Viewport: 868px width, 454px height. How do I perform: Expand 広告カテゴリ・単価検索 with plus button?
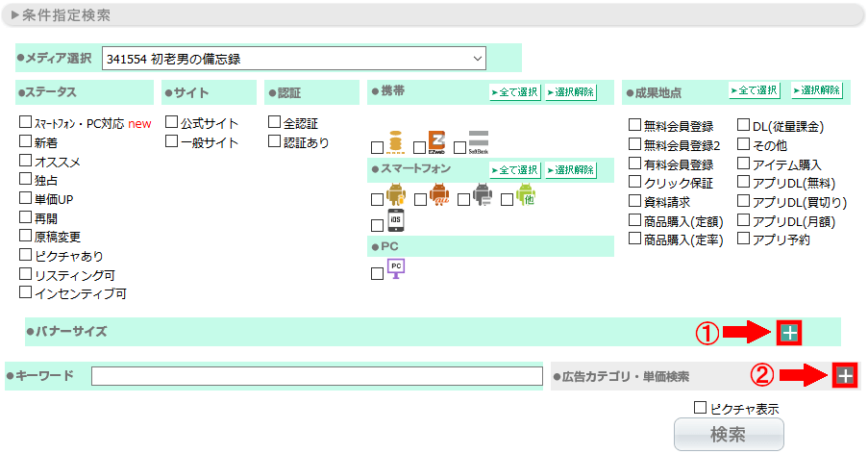(845, 376)
